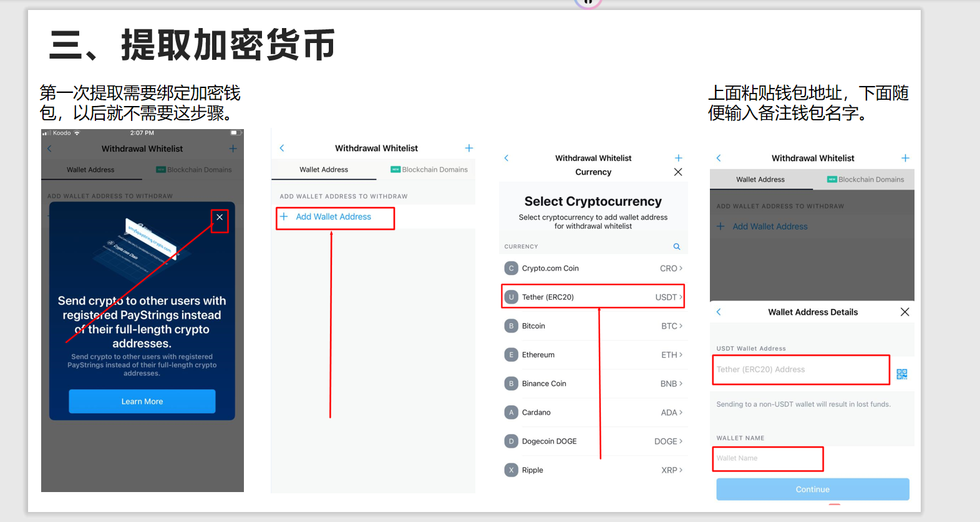980x522 pixels.
Task: Select Cardano currency row
Action: pos(593,412)
